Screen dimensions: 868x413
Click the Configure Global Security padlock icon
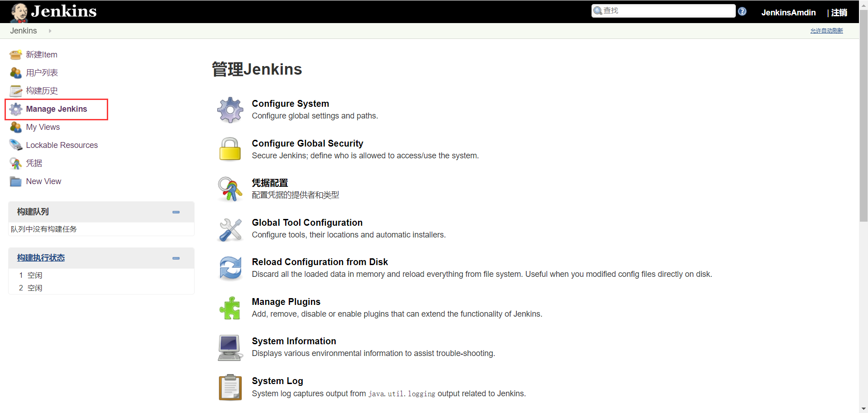tap(230, 149)
